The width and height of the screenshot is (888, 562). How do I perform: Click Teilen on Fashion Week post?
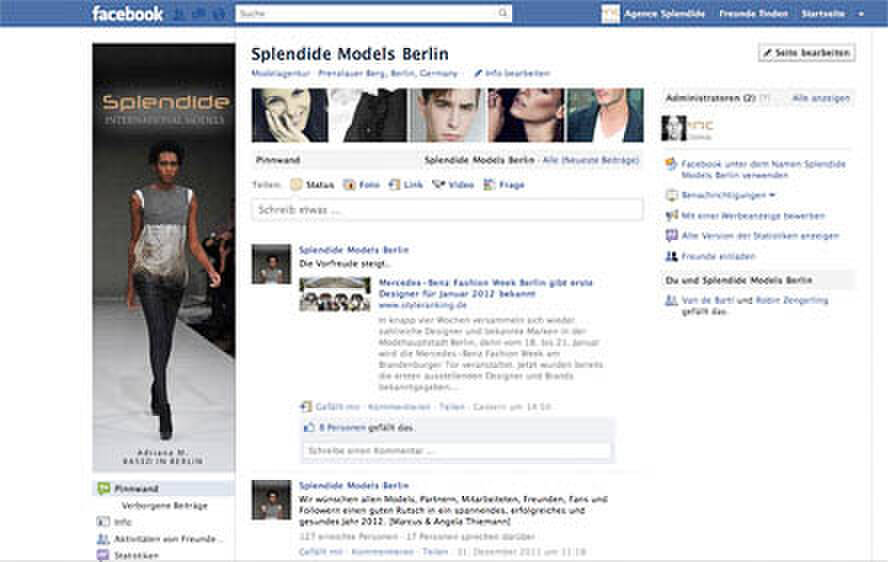[x=451, y=407]
